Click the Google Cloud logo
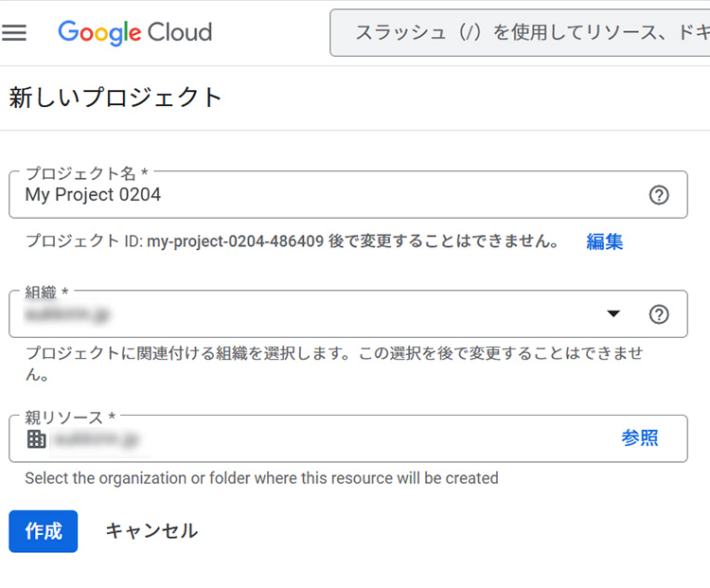This screenshot has width=710, height=588. click(x=134, y=33)
